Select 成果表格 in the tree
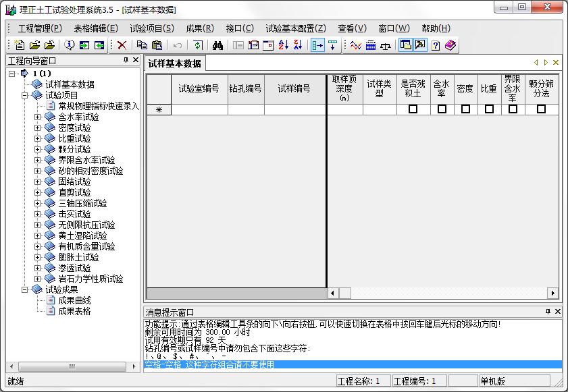 [x=74, y=311]
